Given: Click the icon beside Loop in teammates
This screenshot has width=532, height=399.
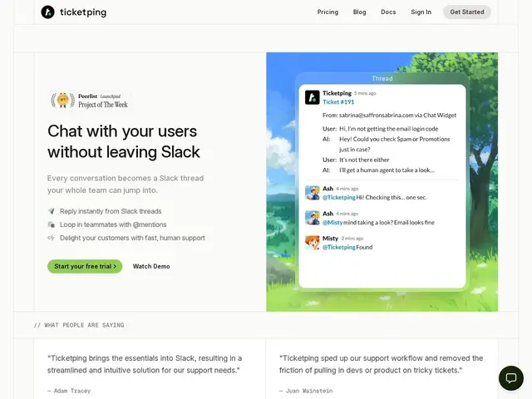Looking at the screenshot, I should (52, 224).
